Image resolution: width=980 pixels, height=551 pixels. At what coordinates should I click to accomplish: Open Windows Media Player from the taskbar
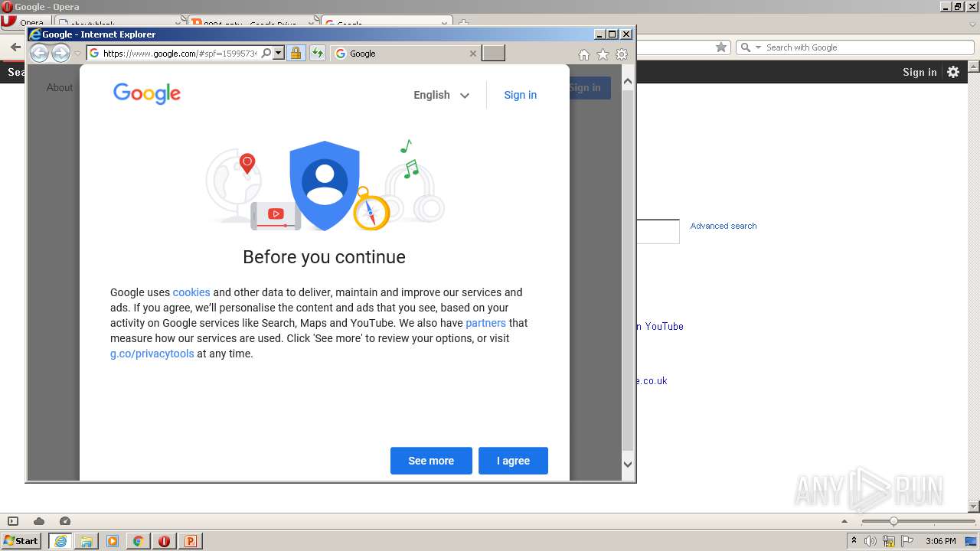(113, 541)
